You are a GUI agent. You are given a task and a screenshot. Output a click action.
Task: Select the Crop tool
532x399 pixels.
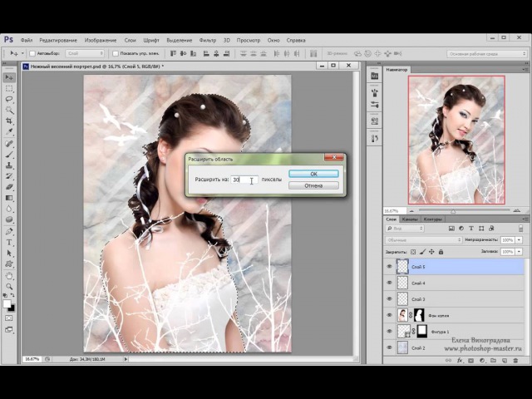(10, 121)
